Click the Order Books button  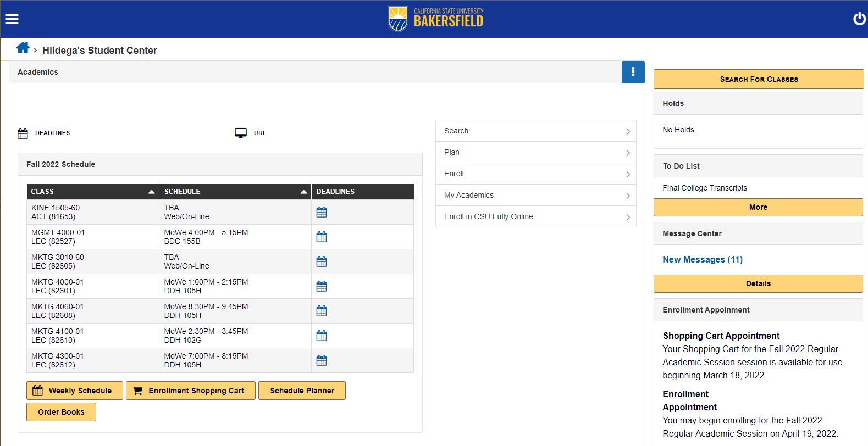[x=61, y=412]
